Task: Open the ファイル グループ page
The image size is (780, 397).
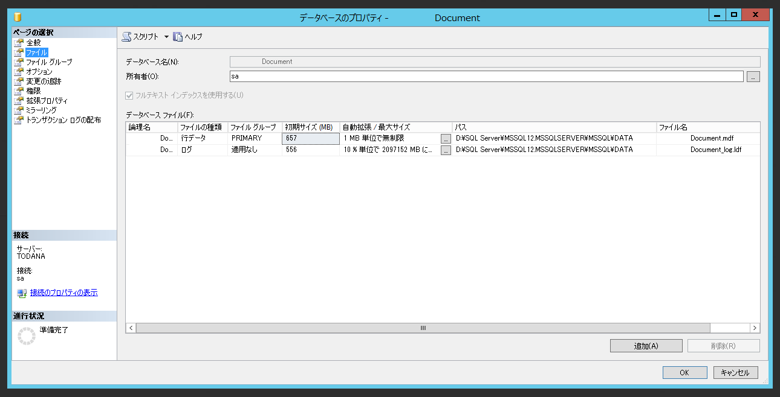Action: 49,62
